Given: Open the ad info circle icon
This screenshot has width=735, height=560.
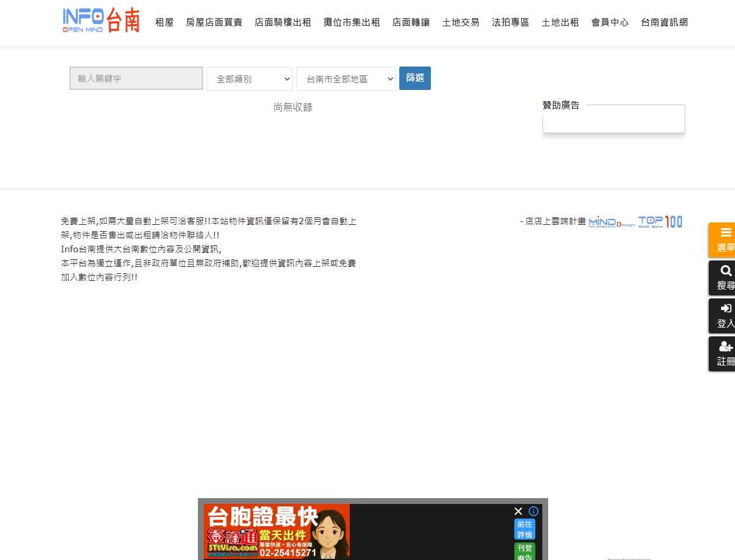Looking at the screenshot, I should 533,511.
